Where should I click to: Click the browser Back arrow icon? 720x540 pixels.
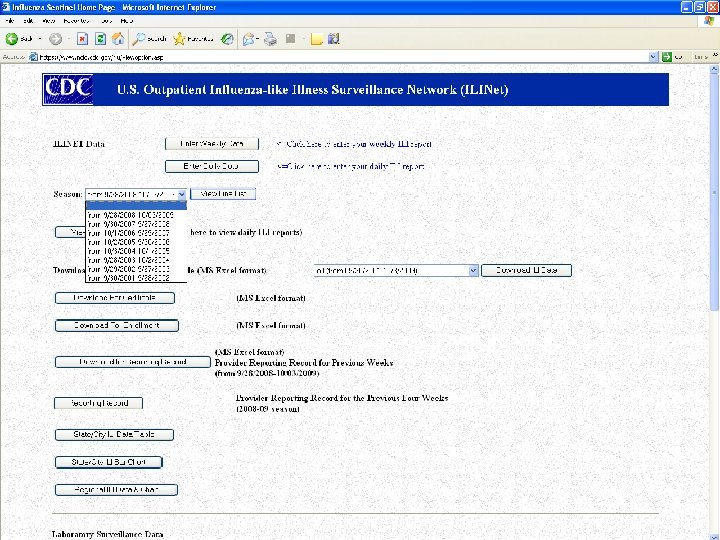point(12,39)
